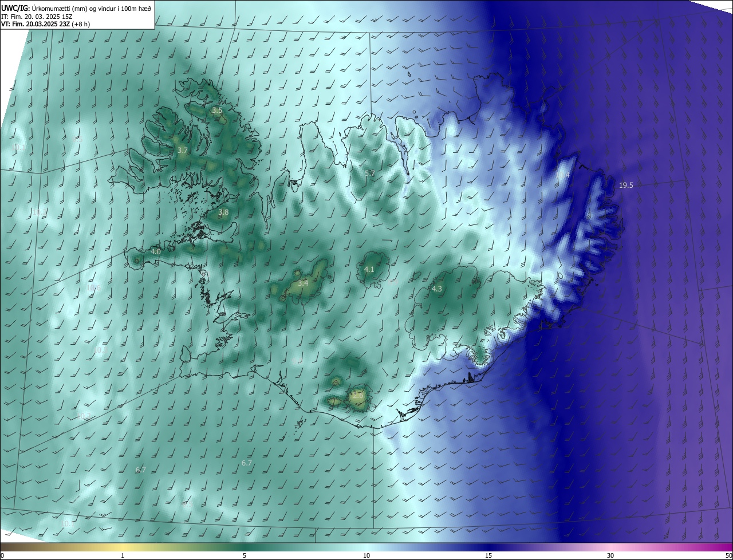Click the 19.5 value label off the east coast
Image resolution: width=733 pixels, height=560 pixels.
(626, 185)
